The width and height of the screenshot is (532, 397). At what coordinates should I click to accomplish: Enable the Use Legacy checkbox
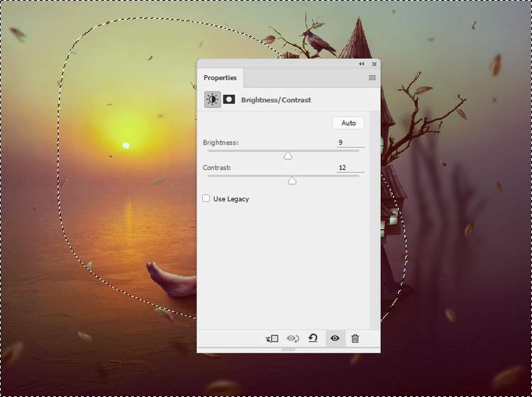click(x=206, y=198)
